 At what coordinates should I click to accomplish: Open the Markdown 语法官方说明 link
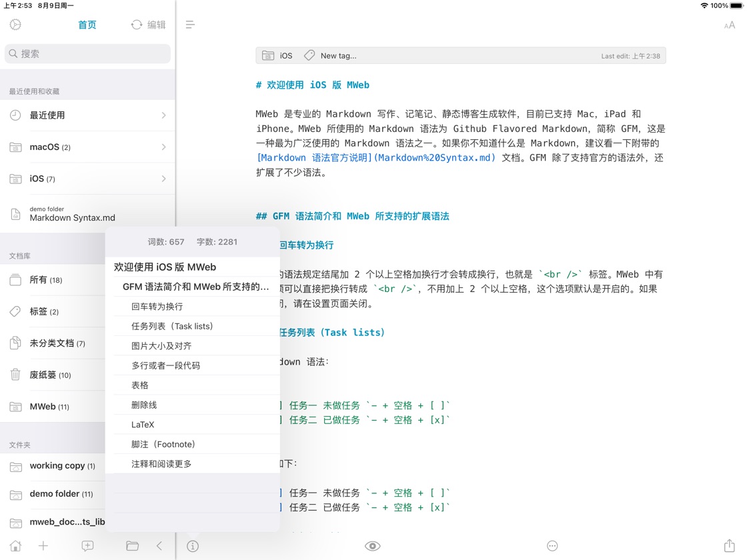pos(376,157)
